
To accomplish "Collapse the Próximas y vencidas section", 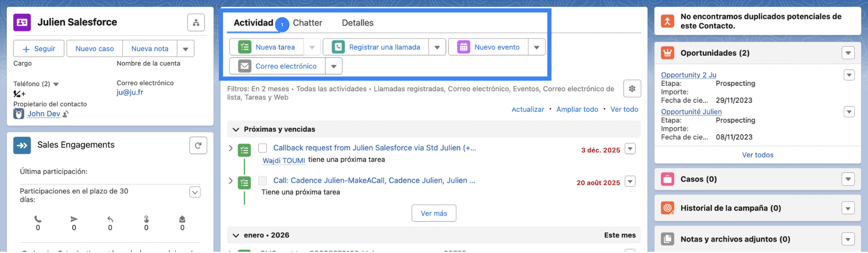I will coord(235,129).
